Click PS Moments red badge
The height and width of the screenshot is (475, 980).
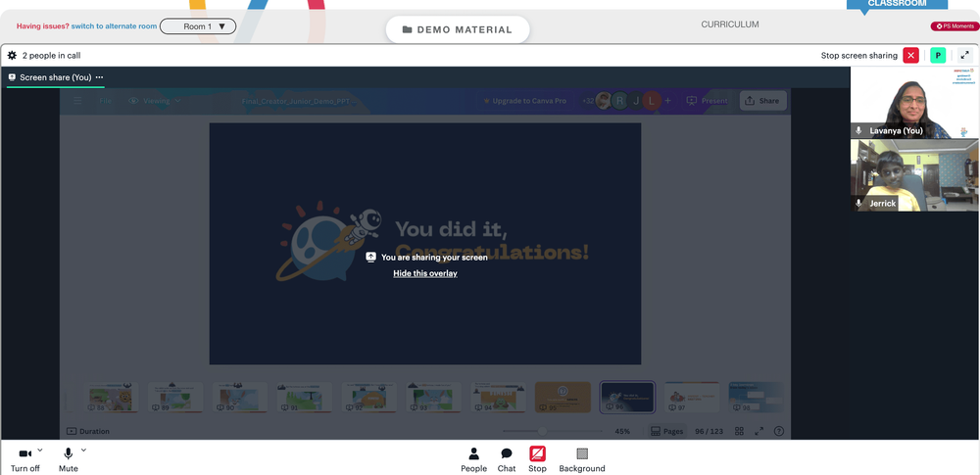[955, 26]
